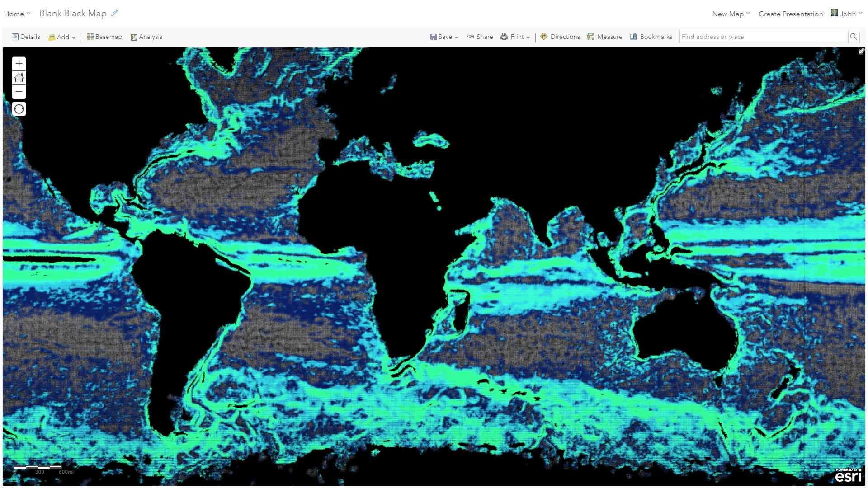Click the zoom out minus button
The height and width of the screenshot is (488, 868).
(x=19, y=92)
